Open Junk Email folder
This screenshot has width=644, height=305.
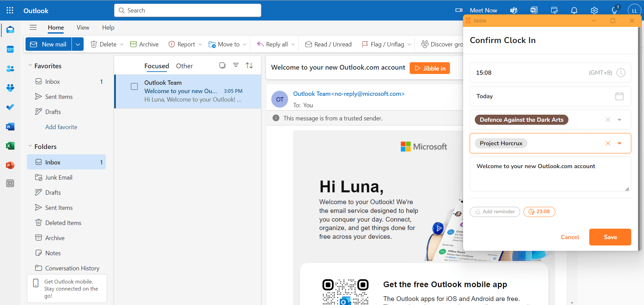[x=66, y=177]
